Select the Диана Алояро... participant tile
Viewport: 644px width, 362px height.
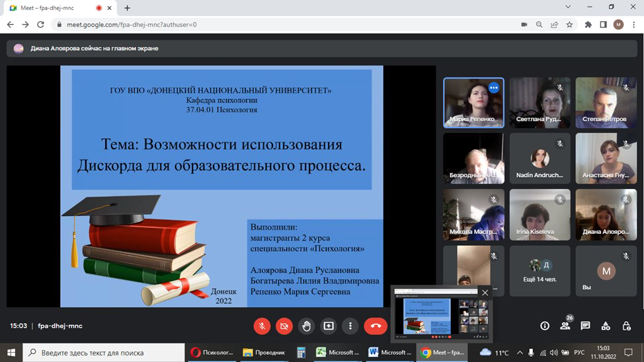[606, 215]
